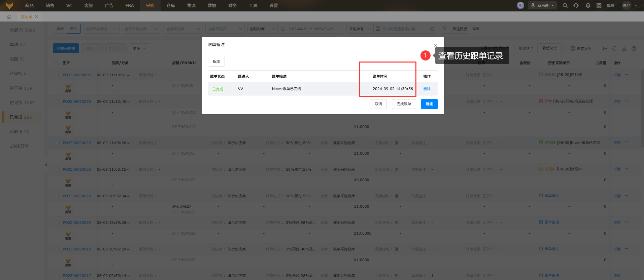
Task: Click the row-height adjustment icon
Action: tap(605, 48)
